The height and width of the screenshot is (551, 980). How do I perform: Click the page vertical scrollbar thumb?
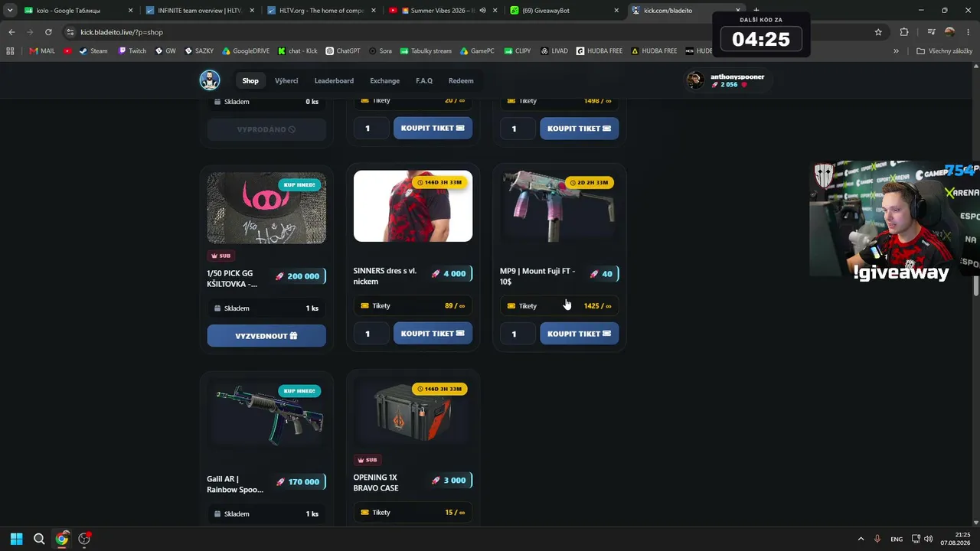(976, 285)
